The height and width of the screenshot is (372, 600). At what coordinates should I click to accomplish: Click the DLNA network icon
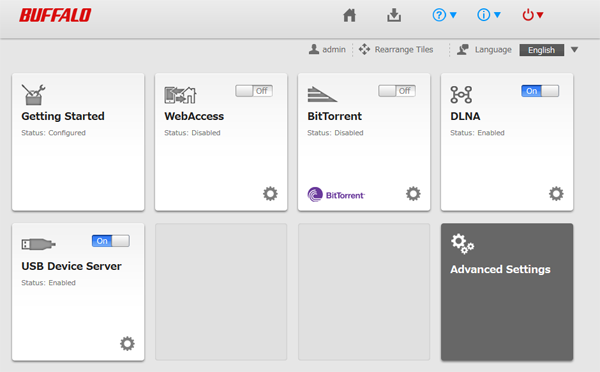tap(461, 95)
